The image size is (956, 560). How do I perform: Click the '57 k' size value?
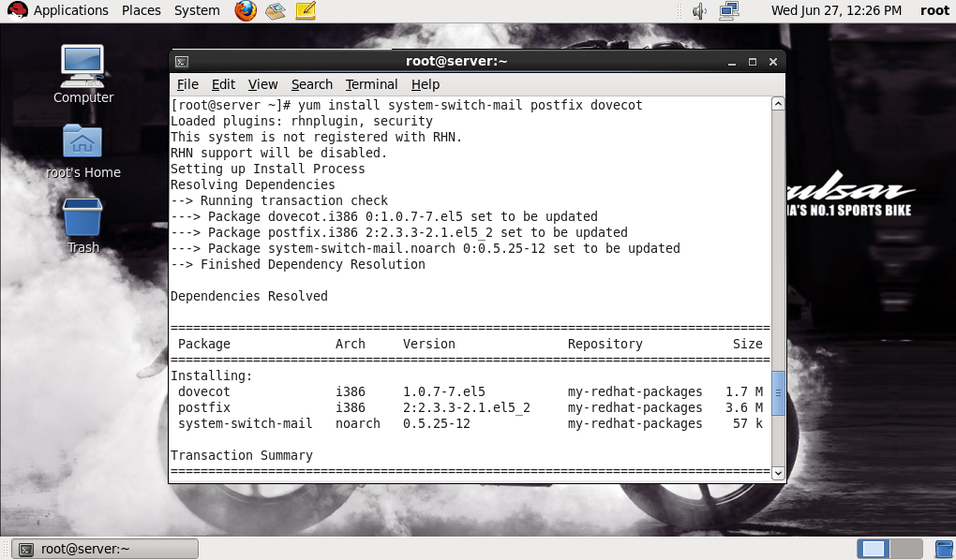748,423
